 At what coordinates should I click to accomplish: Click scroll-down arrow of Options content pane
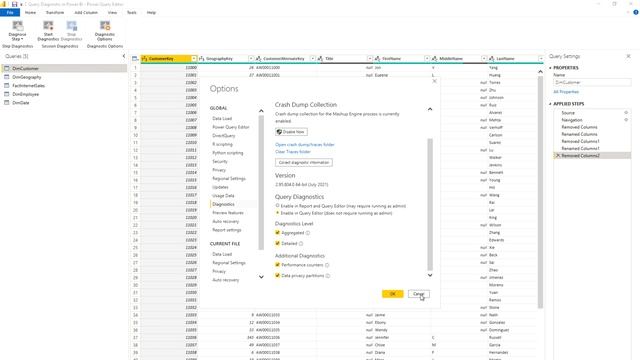click(x=430, y=275)
